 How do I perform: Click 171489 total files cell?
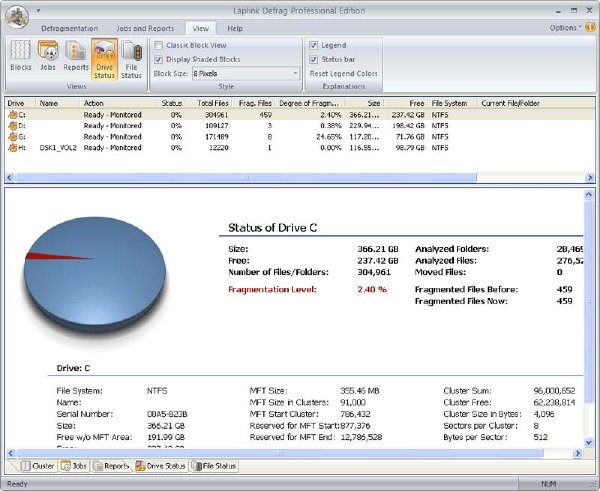(217, 137)
